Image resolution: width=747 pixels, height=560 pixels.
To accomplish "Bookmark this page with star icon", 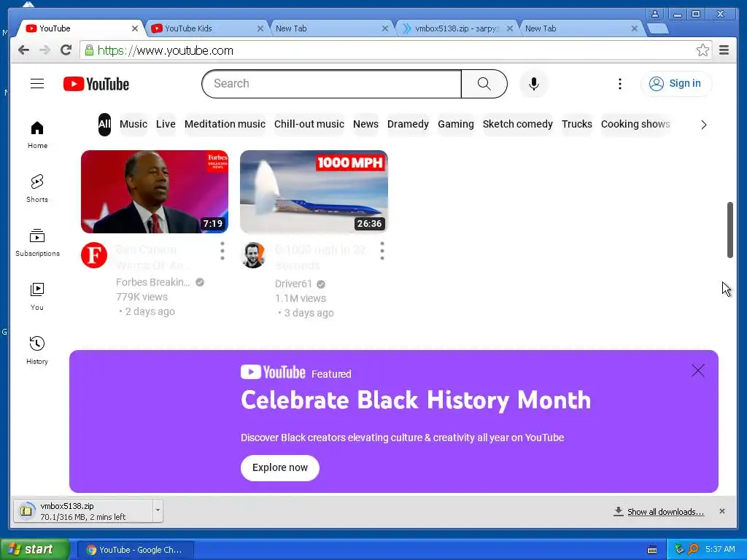I will pyautogui.click(x=703, y=50).
